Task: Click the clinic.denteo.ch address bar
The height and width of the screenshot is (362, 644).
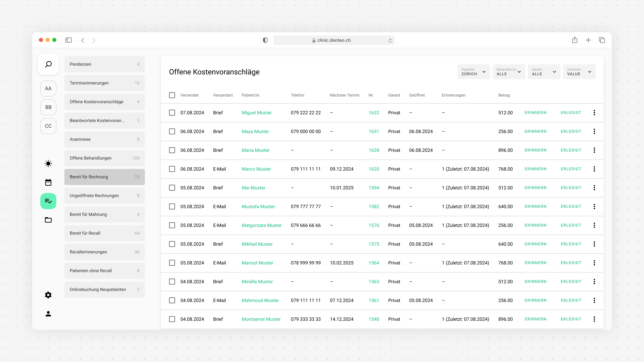Action: (334, 40)
